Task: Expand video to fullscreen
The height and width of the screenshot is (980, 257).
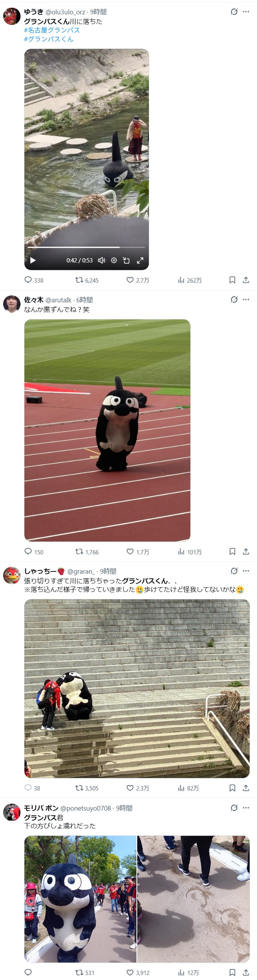Action: (x=140, y=260)
